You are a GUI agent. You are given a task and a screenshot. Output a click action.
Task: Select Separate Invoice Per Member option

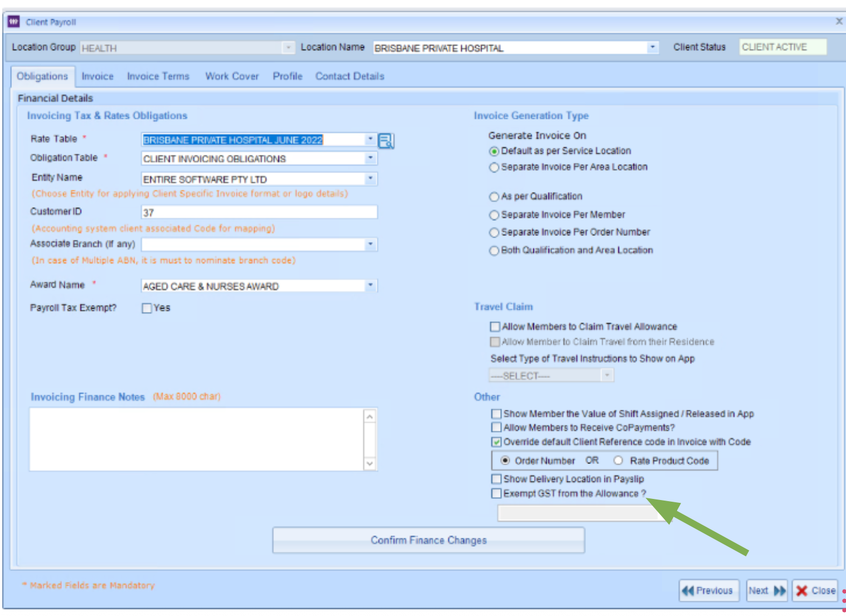pyautogui.click(x=494, y=215)
